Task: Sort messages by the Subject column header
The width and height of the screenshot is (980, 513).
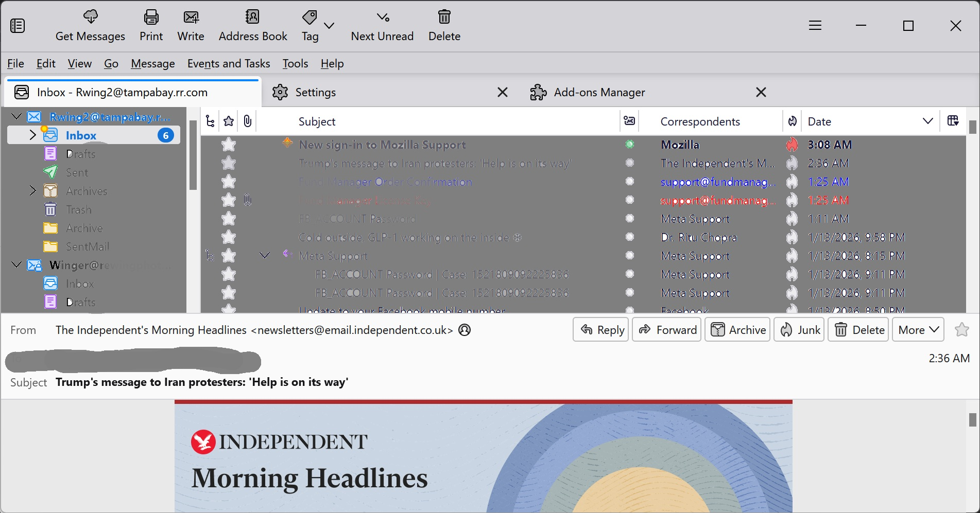Action: tap(317, 121)
